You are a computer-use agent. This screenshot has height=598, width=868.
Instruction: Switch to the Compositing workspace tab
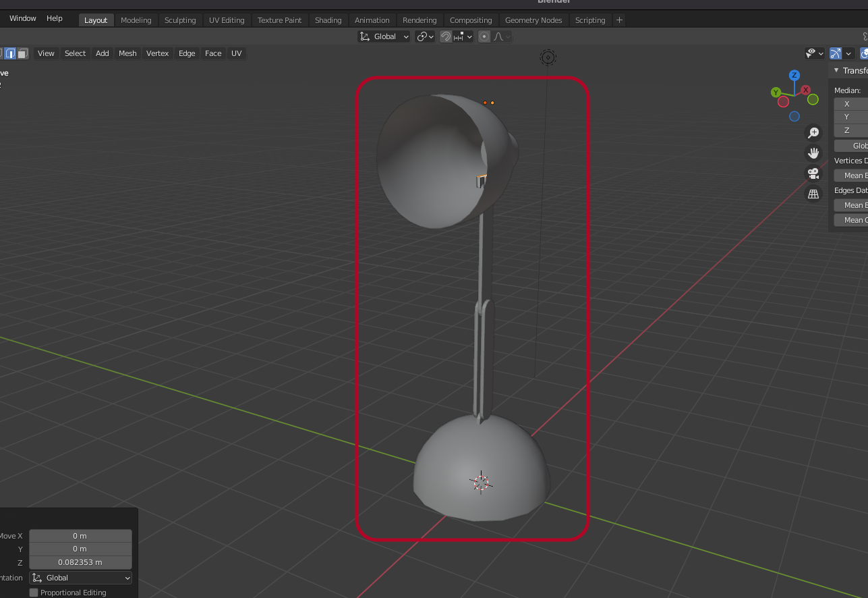pyautogui.click(x=471, y=20)
